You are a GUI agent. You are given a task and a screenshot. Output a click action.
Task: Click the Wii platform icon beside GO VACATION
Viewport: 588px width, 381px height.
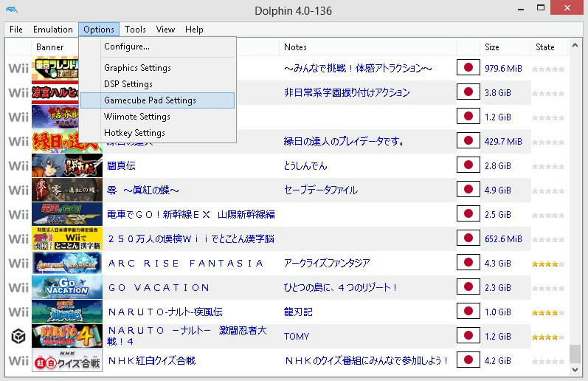click(x=18, y=287)
